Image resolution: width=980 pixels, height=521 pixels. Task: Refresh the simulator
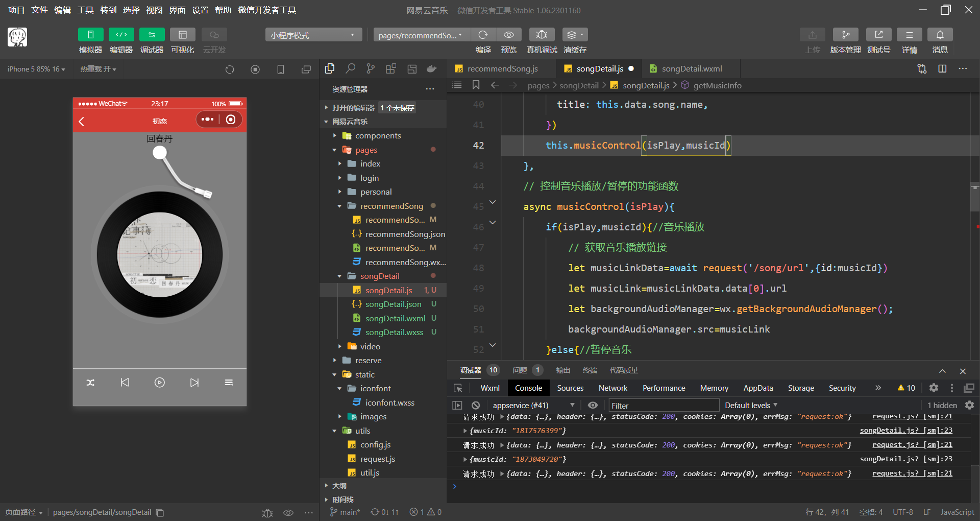[230, 69]
